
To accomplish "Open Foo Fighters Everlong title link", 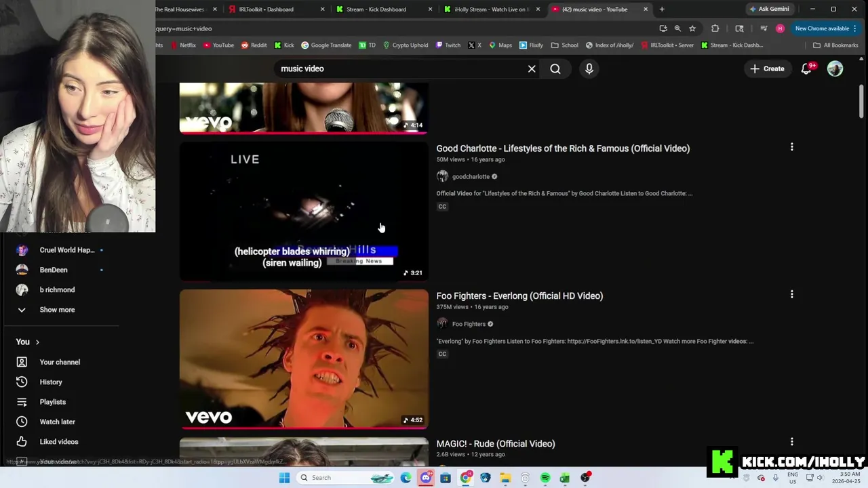I will tap(519, 296).
